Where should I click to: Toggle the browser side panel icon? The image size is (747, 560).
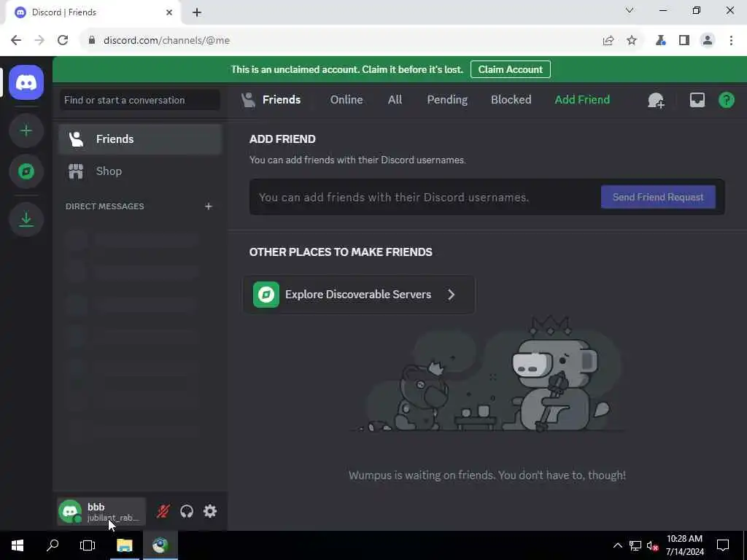click(684, 41)
